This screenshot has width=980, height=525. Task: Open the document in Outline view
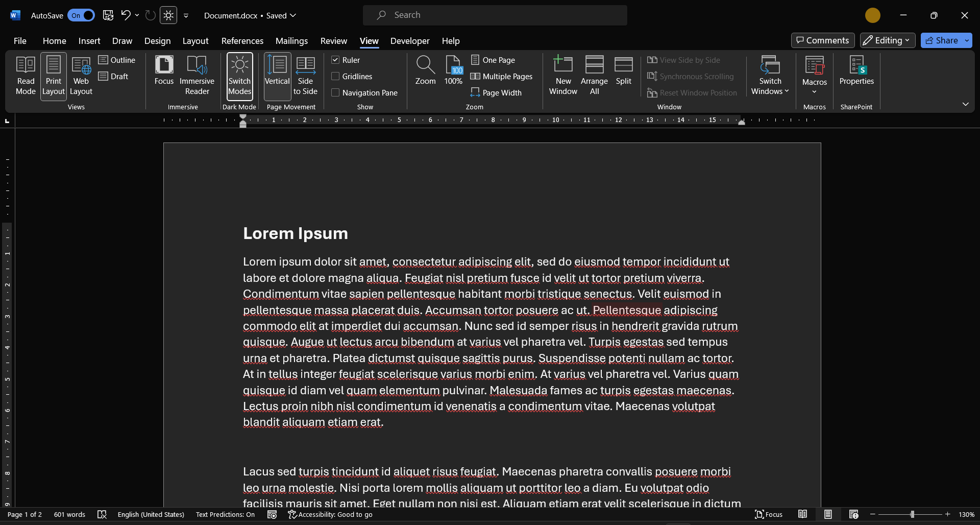pos(118,60)
